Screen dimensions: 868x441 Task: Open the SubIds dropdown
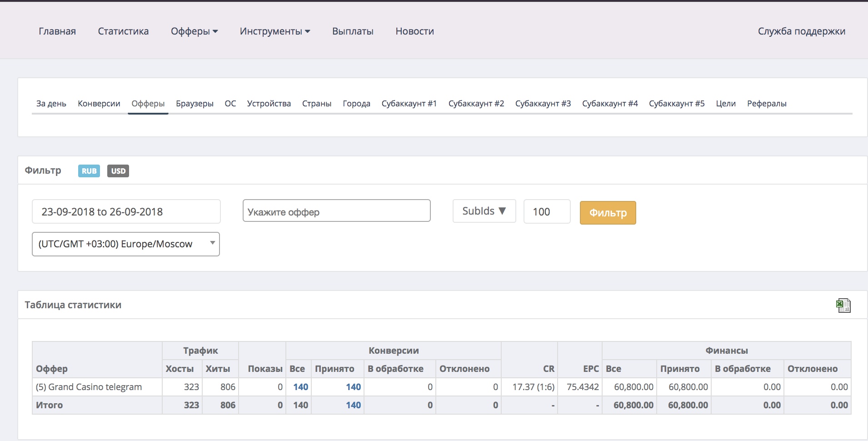click(484, 211)
